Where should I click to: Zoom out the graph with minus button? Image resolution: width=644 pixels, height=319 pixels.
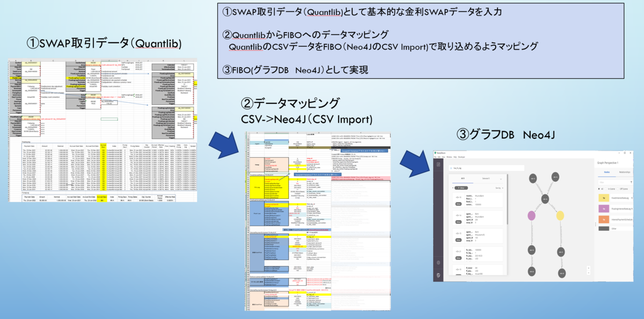[x=588, y=273]
